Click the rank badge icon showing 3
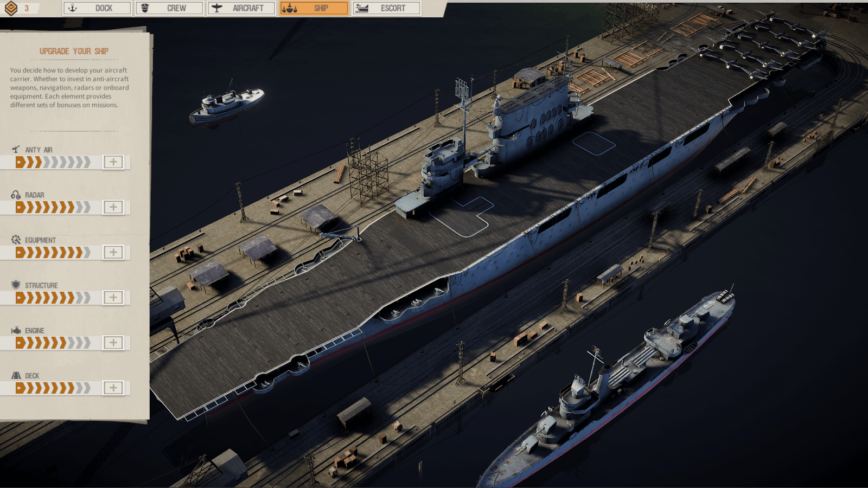This screenshot has width=868, height=488. 11,8
